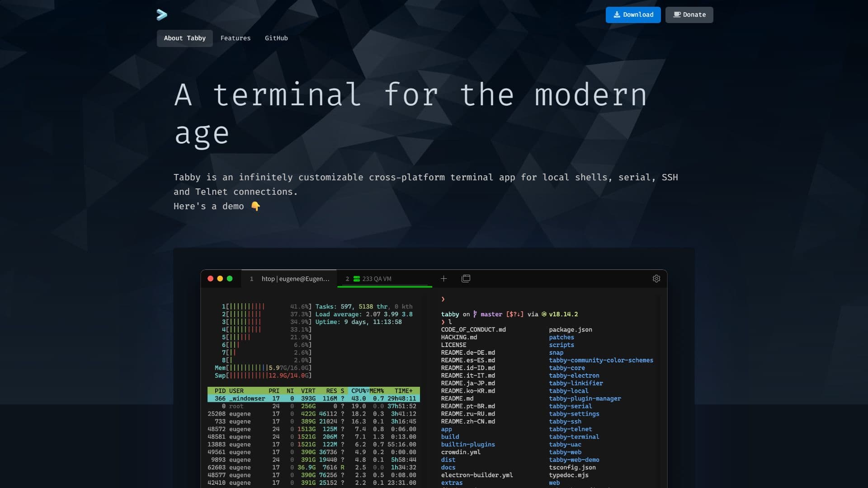Click the Download button
The height and width of the screenshot is (488, 868).
(633, 15)
